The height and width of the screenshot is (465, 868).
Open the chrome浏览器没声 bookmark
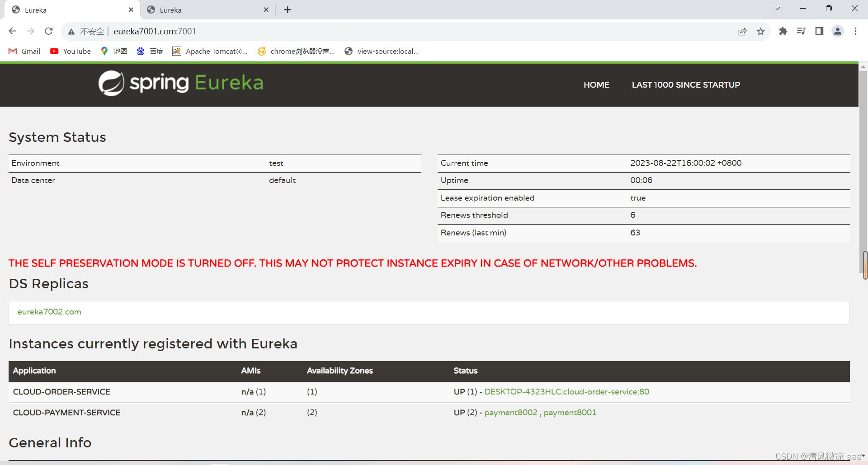[x=296, y=51]
